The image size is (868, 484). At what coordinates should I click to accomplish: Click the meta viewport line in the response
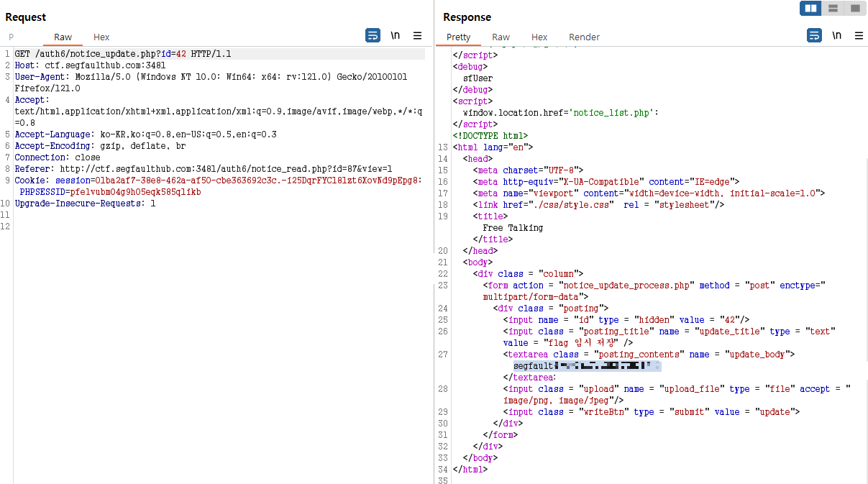click(649, 193)
